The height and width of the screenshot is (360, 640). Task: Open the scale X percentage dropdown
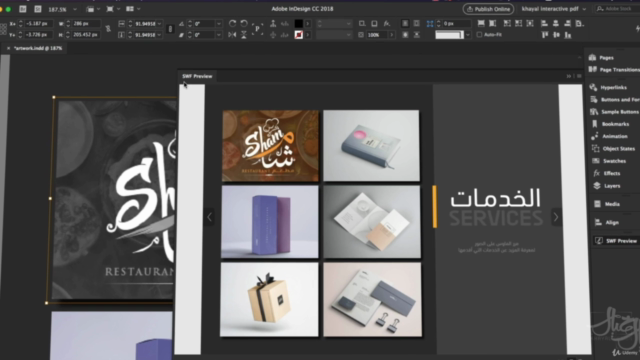[159, 24]
